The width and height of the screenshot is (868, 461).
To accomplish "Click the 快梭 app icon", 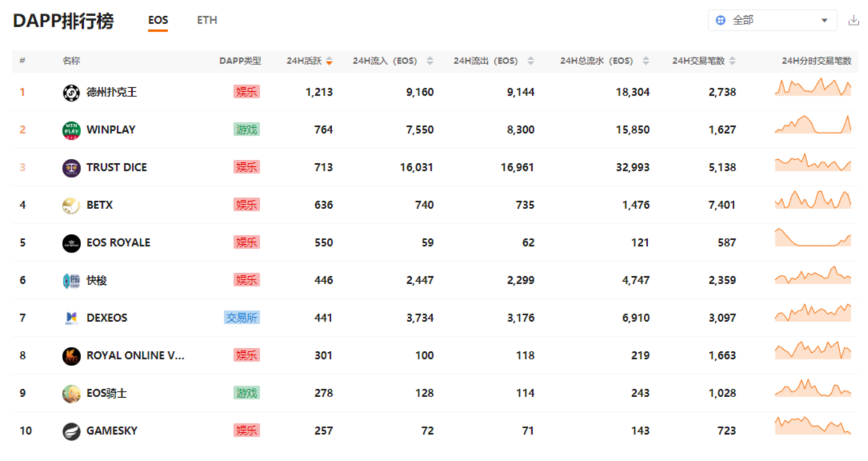I will click(71, 280).
